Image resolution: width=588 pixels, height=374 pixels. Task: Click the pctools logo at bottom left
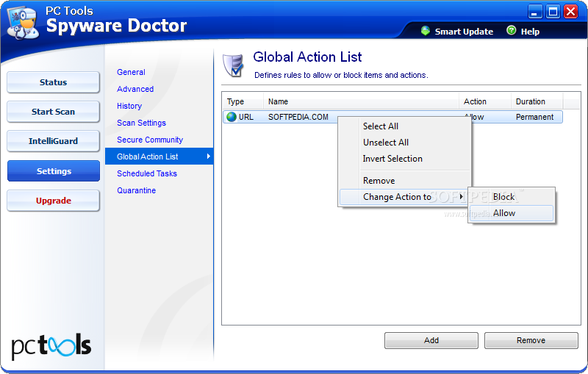(51, 345)
